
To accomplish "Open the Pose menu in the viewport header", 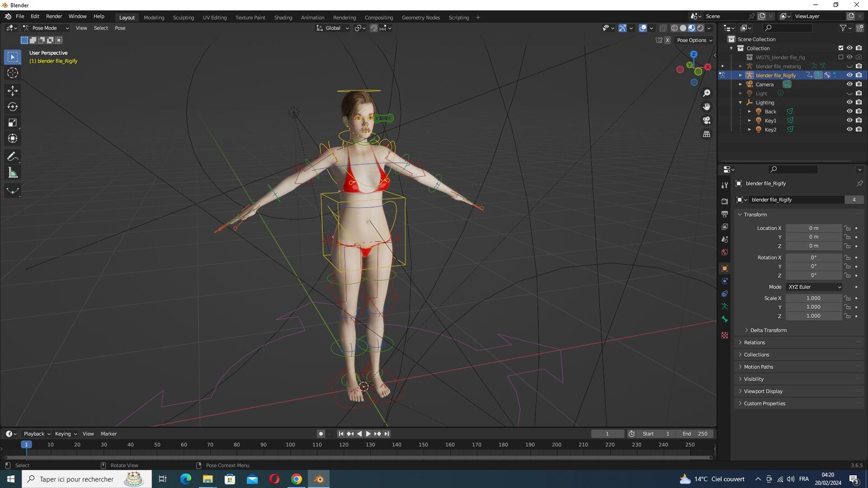I will click(120, 28).
